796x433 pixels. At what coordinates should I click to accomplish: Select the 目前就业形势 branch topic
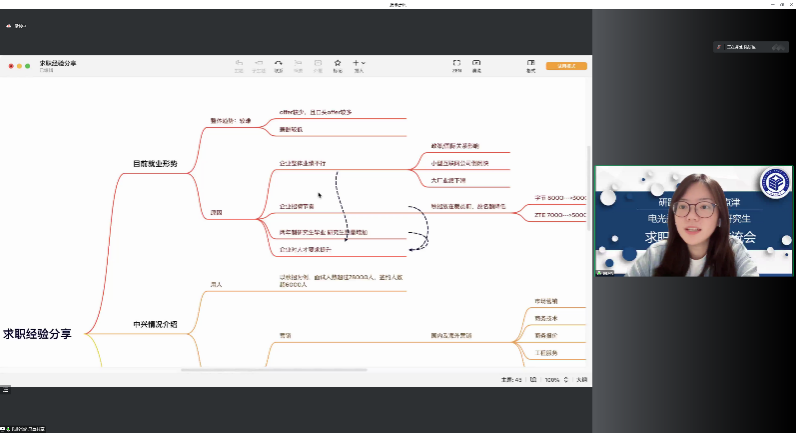pos(155,163)
